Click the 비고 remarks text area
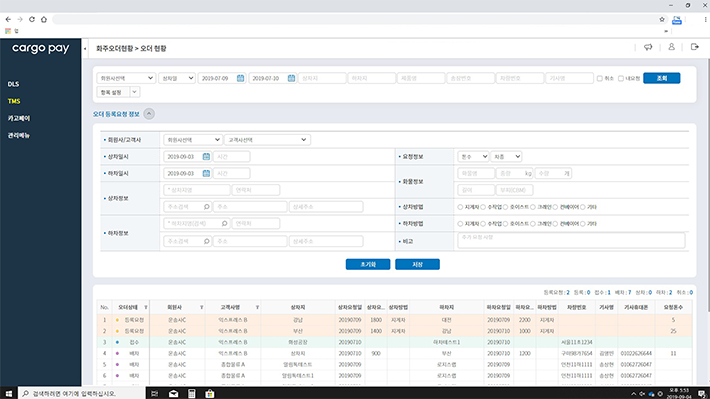The image size is (710, 399). tap(571, 240)
